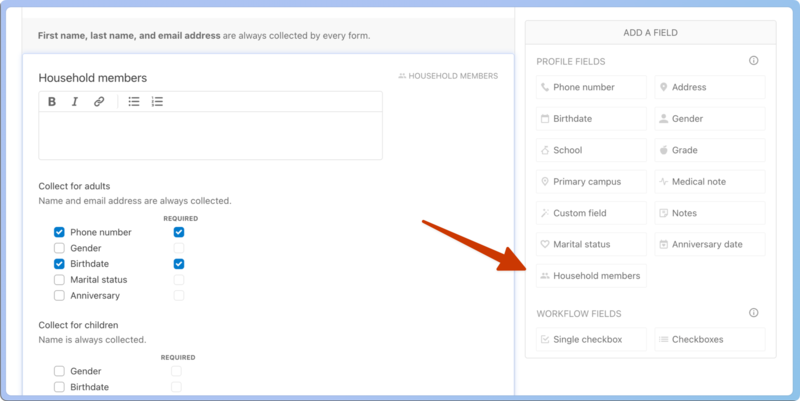Add the Phone number profile field

(591, 87)
